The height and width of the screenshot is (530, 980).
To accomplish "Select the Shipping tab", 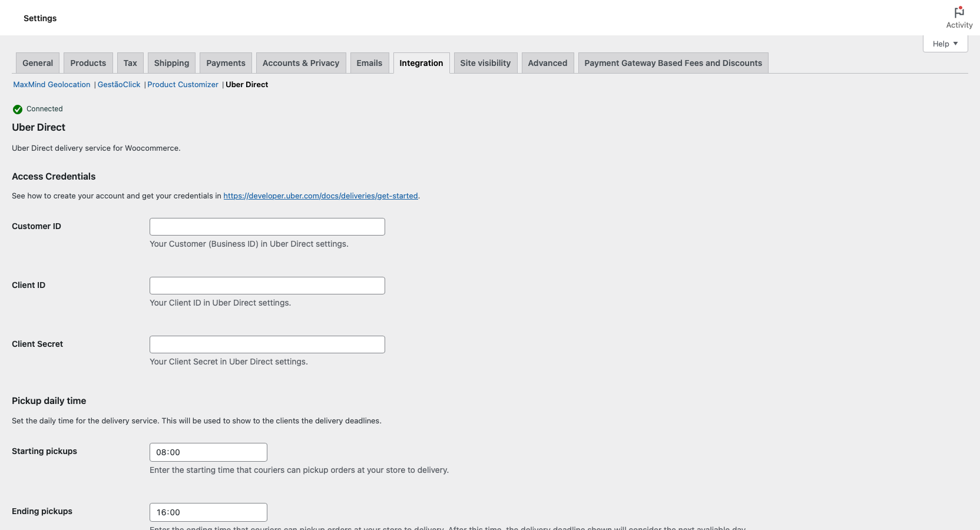I will point(171,62).
